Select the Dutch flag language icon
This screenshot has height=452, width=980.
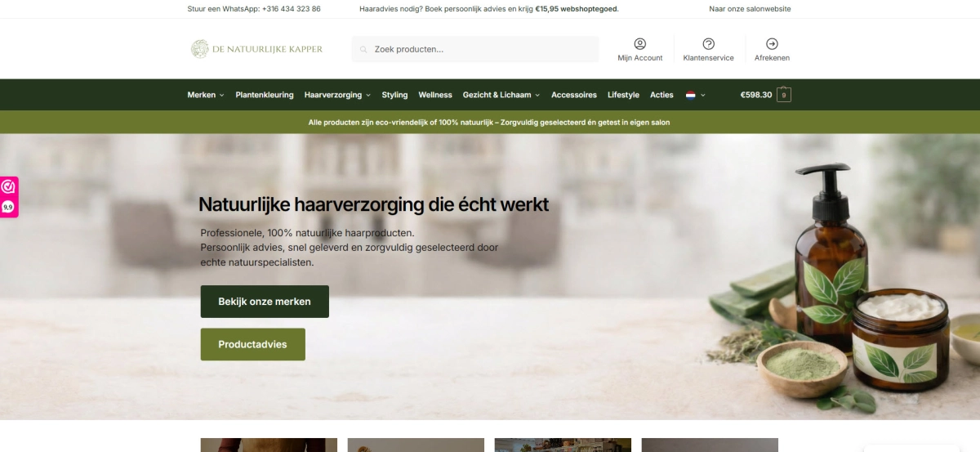pyautogui.click(x=690, y=95)
